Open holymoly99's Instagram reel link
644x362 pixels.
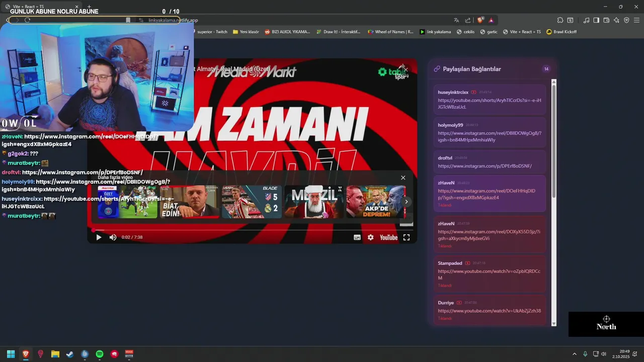pos(490,137)
